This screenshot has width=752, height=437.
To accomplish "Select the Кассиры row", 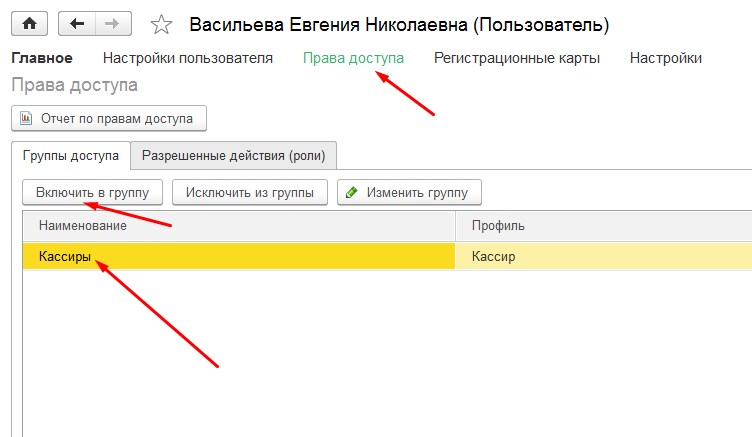I will (388, 256).
